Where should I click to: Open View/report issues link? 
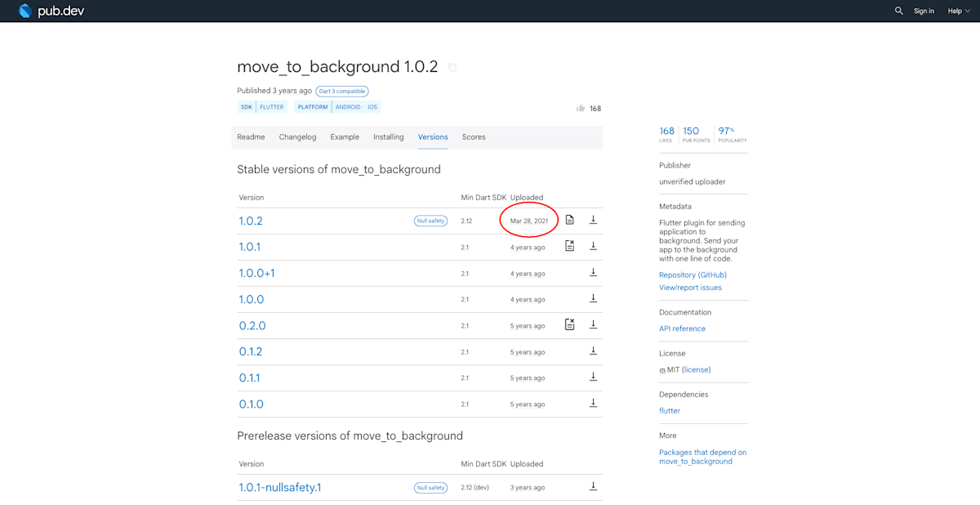690,288
